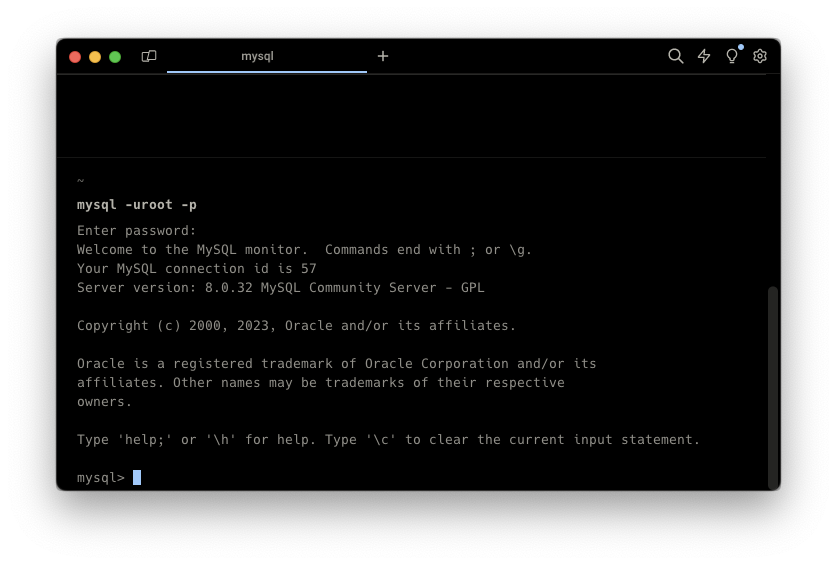The height and width of the screenshot is (565, 837).
Task: Click the 'Server version: 8.0.32' line
Action: click(280, 288)
